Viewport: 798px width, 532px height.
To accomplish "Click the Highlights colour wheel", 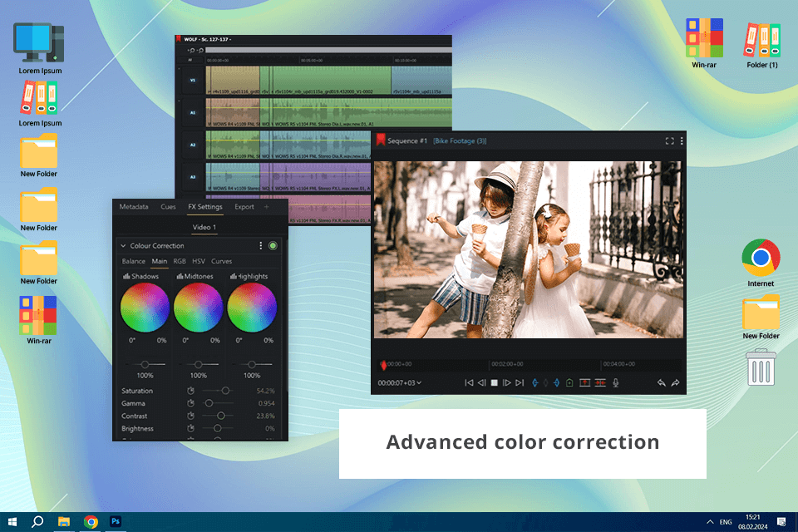I will (252, 308).
